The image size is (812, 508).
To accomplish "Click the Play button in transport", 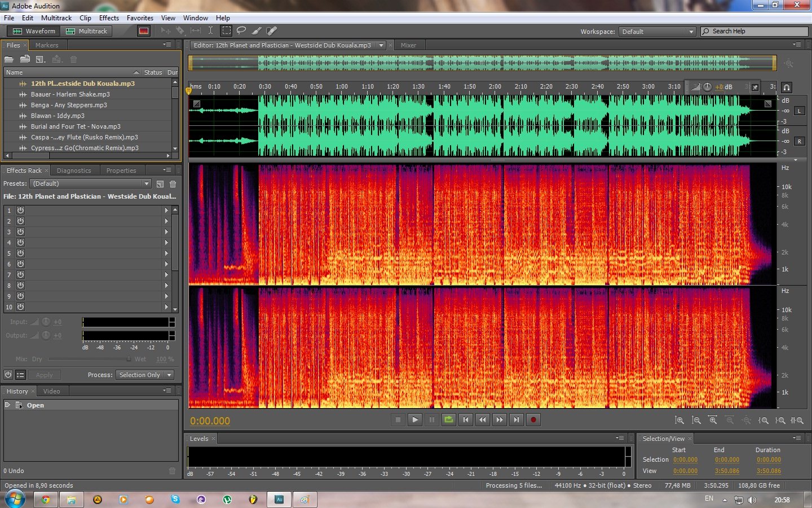I will click(415, 419).
